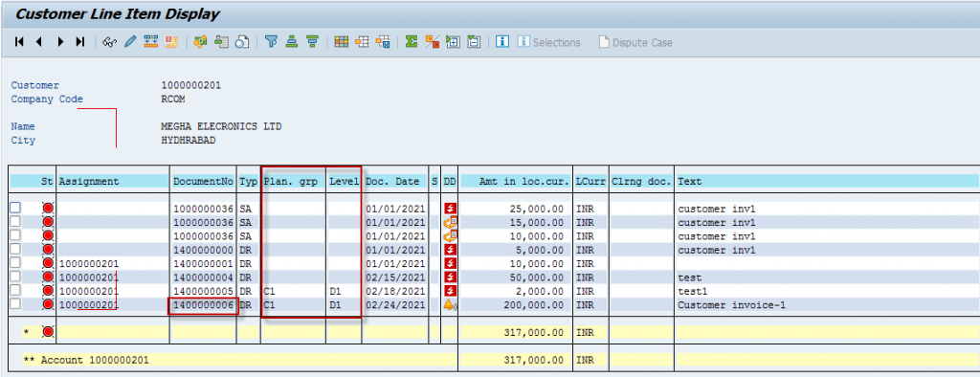Jump to last item arrow
The width and height of the screenshot is (980, 377).
pos(80,42)
